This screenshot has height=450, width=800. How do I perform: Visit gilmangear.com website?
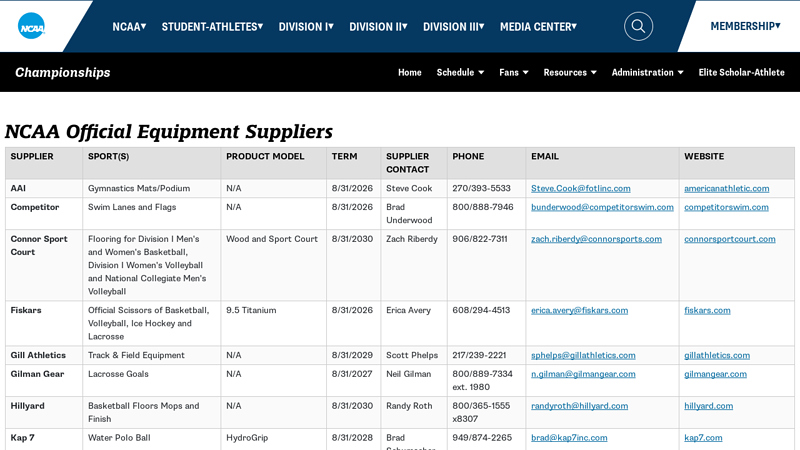coord(715,374)
